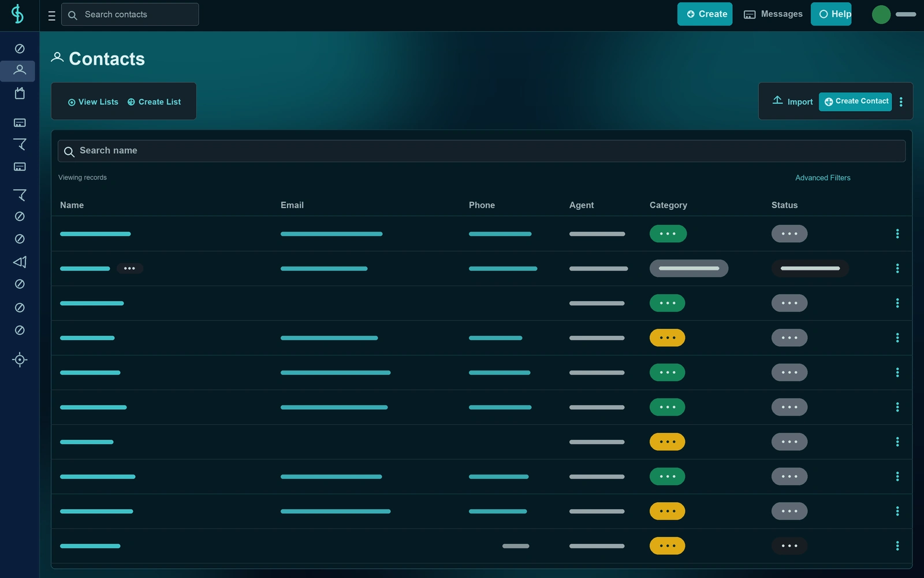The width and height of the screenshot is (924, 578).
Task: Open the first funnel icon in sidebar
Action: [20, 144]
